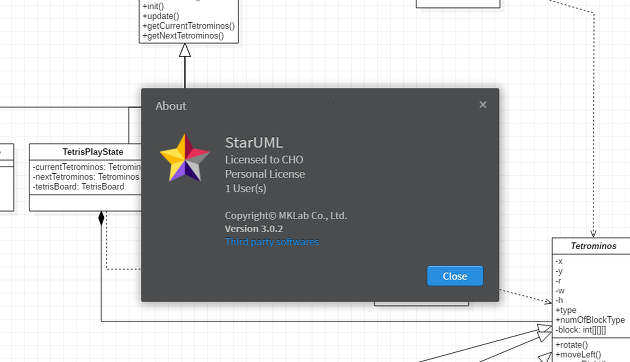This screenshot has height=362, width=630.
Task: Select the +rotate() operation
Action: pos(572,345)
